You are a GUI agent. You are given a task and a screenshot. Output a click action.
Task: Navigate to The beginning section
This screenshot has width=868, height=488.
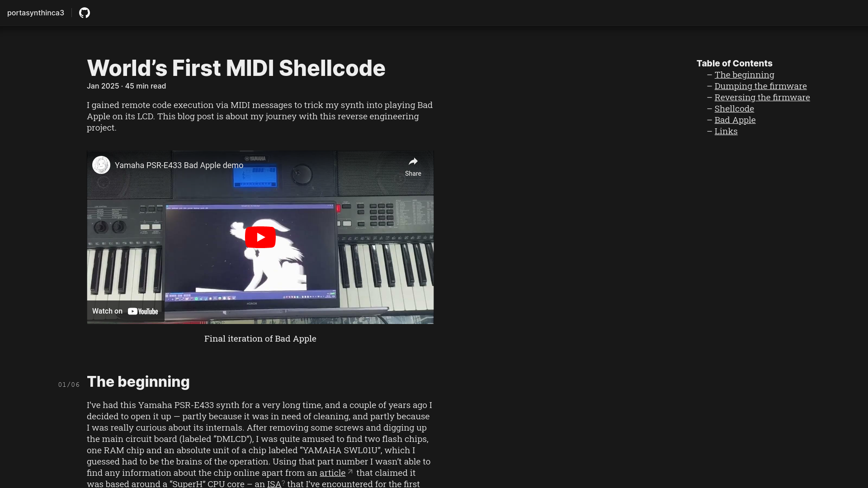tap(744, 74)
